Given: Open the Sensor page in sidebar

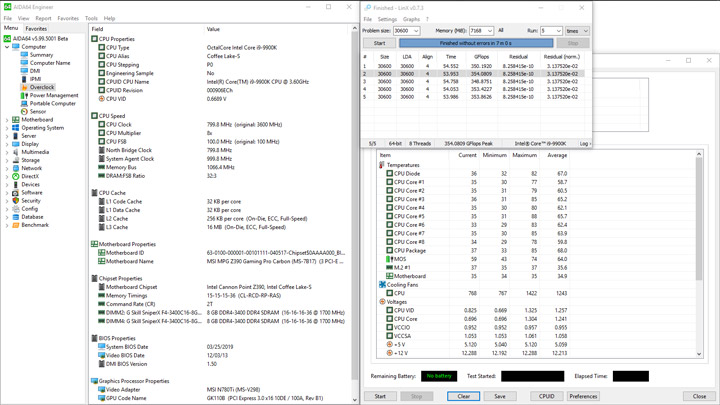Looking at the screenshot, I should pos(38,111).
